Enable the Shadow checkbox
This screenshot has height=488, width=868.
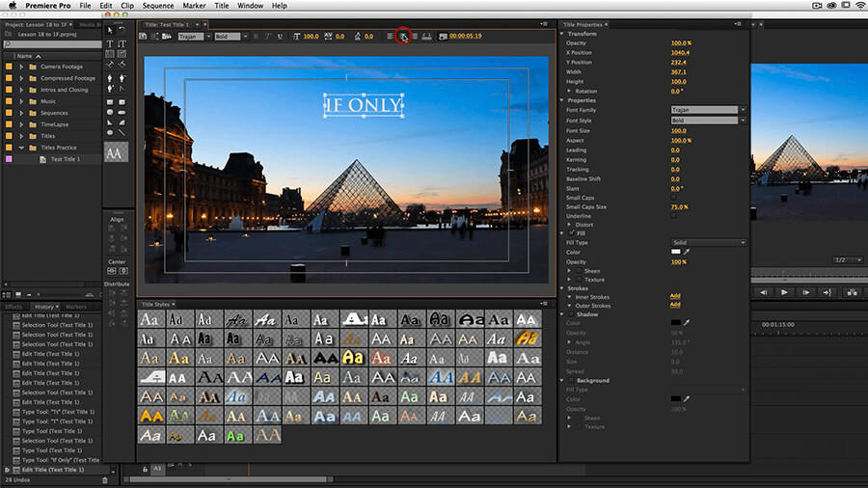(570, 314)
